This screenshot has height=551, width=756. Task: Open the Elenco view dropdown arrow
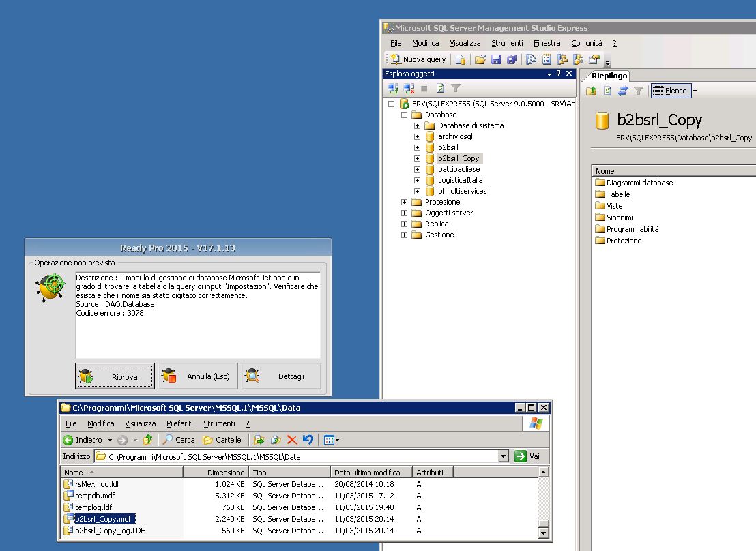click(x=695, y=91)
